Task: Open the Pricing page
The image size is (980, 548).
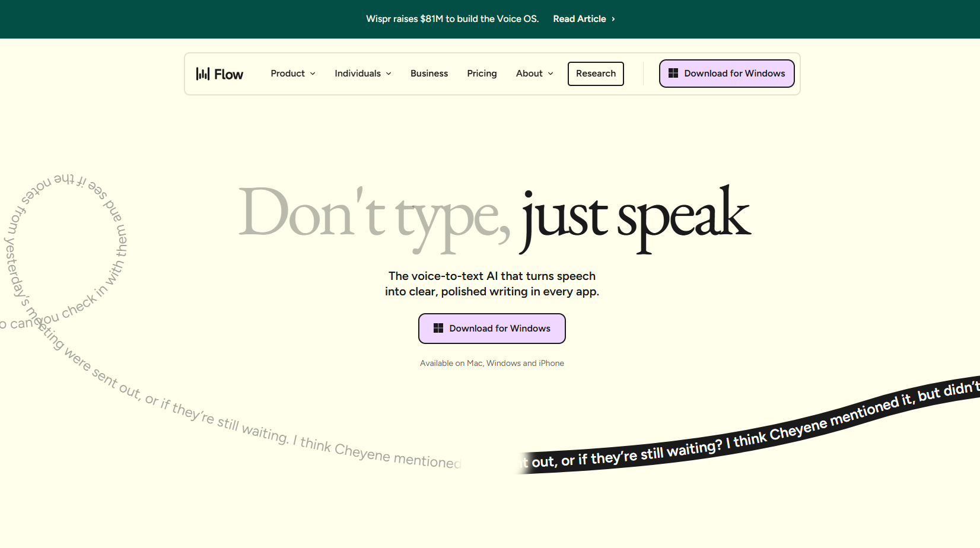Action: [x=482, y=74]
